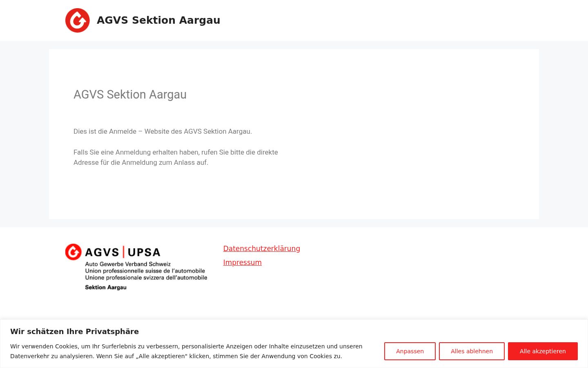Click the cookie notice text 'Wir verwenden Cookies'

pyautogui.click(x=186, y=351)
